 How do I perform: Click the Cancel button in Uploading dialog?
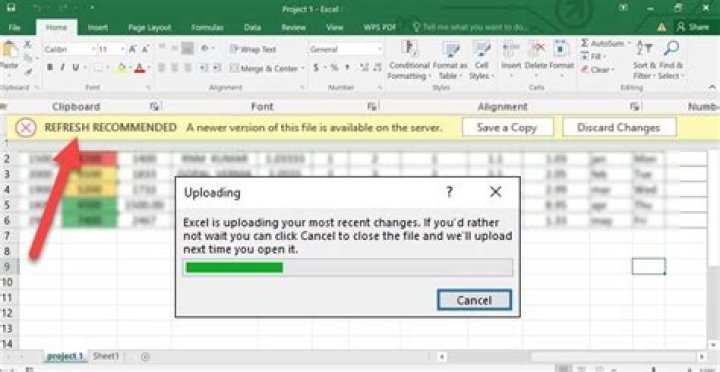[474, 300]
